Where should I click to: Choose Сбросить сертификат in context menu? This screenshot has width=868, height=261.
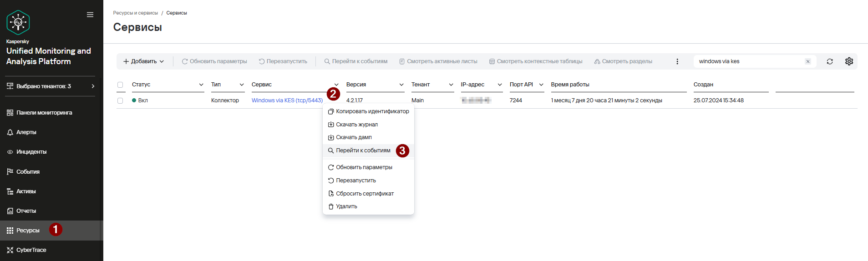[x=368, y=194]
